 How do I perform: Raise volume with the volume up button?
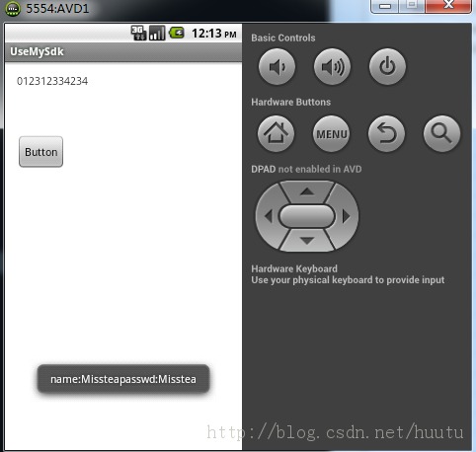(332, 67)
